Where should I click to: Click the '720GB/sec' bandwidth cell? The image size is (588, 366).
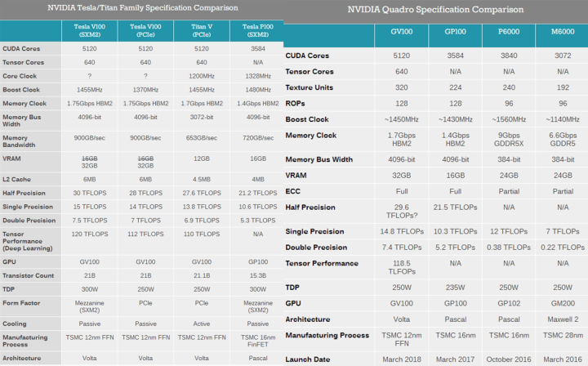point(258,138)
